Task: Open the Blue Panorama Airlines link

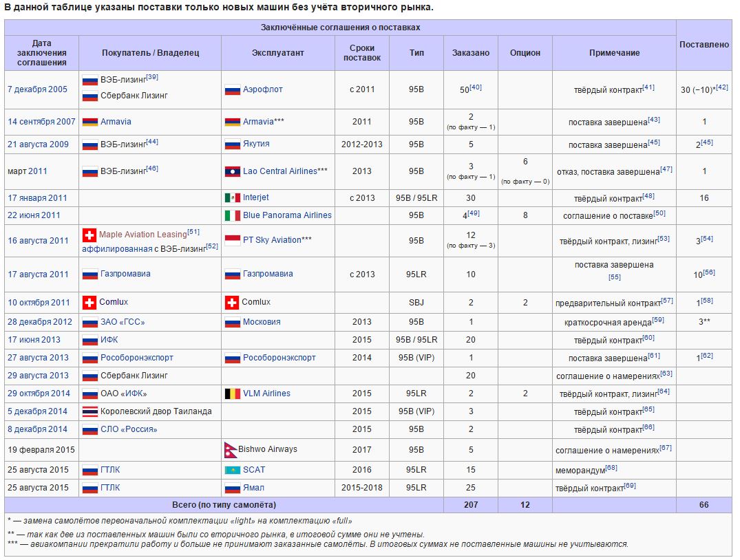Action: click(x=287, y=215)
